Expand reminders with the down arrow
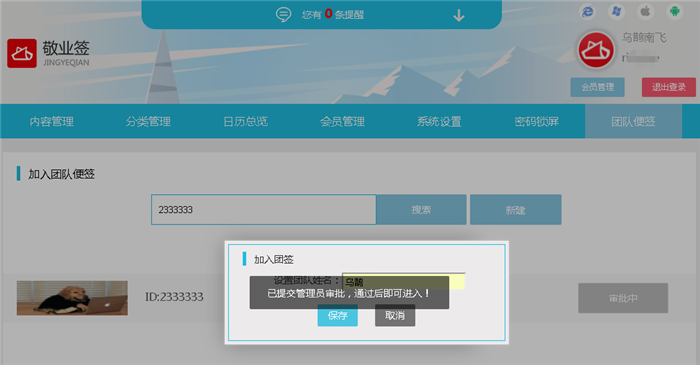 [x=458, y=16]
